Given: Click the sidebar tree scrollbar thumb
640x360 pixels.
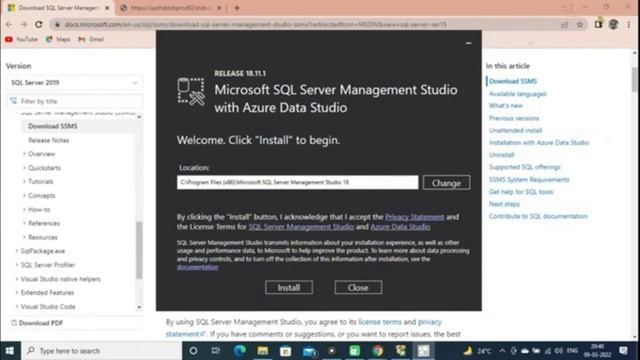Looking at the screenshot, I should pos(139,250).
